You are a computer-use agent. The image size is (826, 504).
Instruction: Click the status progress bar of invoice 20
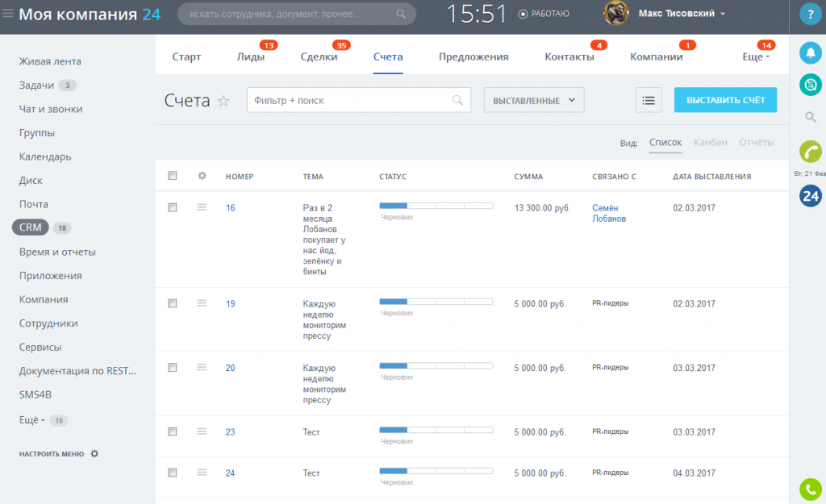tap(436, 365)
